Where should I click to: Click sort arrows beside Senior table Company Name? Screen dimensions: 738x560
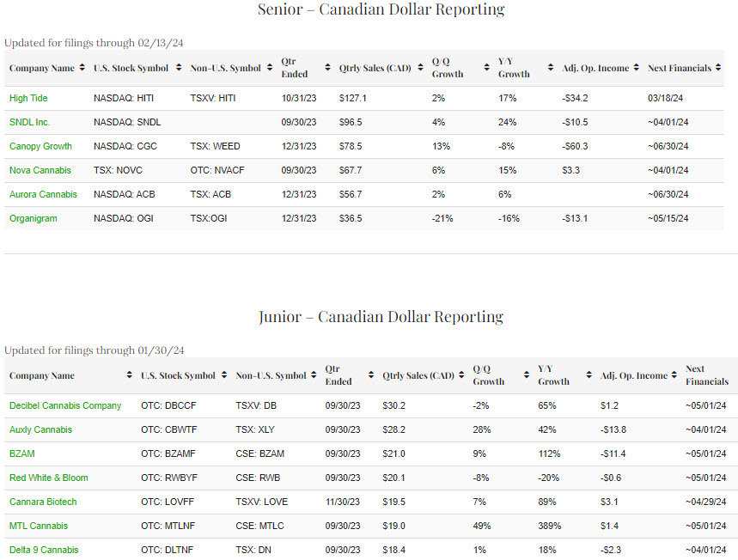coord(82,68)
